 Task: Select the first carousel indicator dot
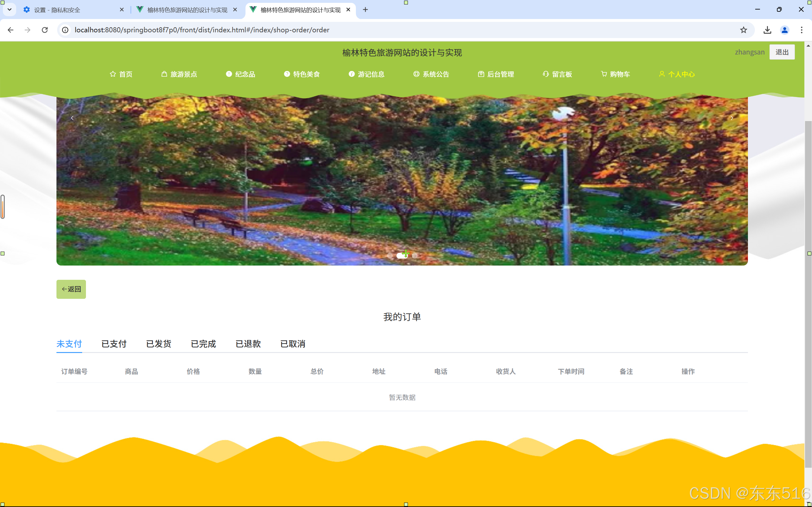390,255
